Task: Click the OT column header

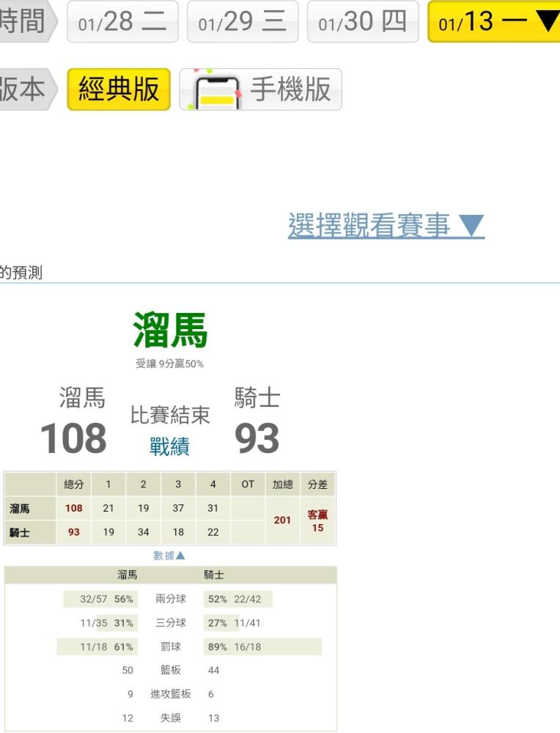Action: coord(248,485)
